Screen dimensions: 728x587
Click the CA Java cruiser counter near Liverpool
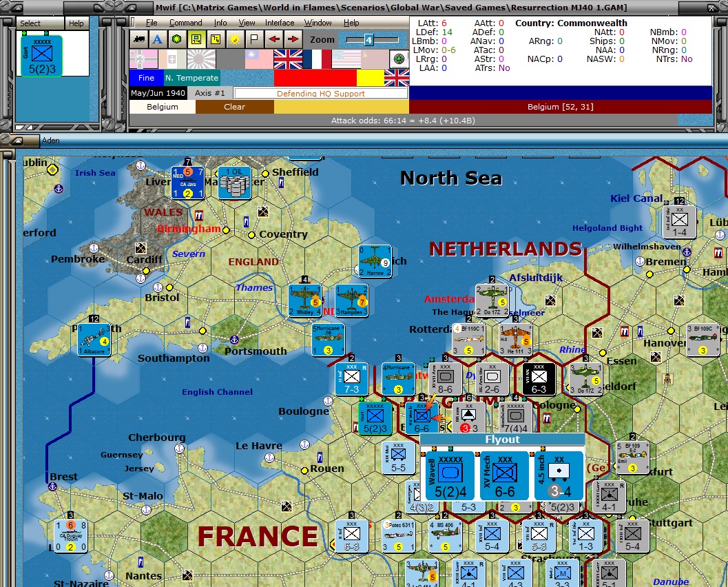(187, 183)
